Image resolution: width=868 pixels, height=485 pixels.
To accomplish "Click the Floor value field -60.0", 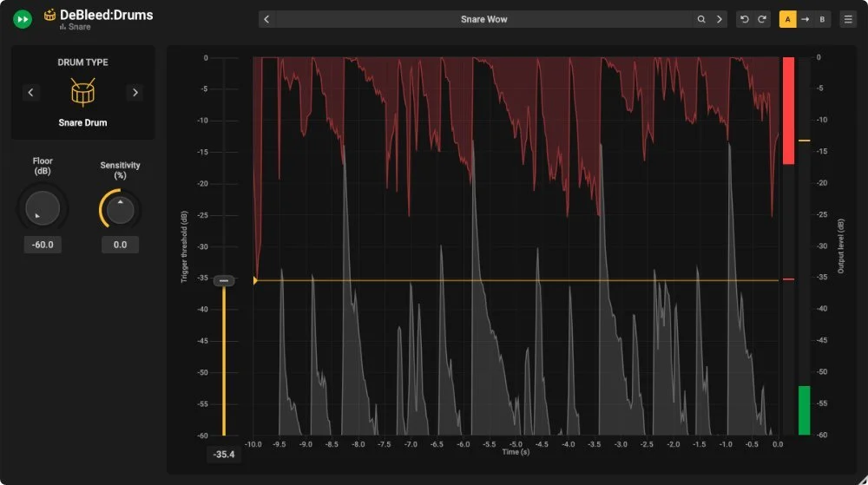I will coord(43,245).
